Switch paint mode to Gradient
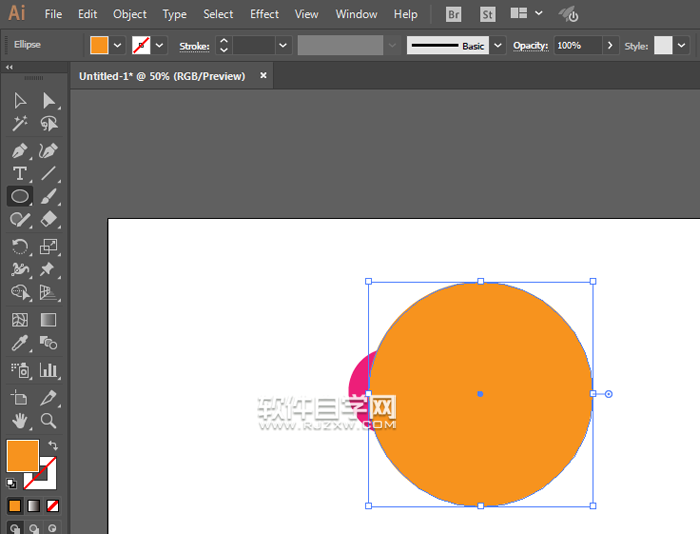This screenshot has width=700, height=534. click(33, 506)
